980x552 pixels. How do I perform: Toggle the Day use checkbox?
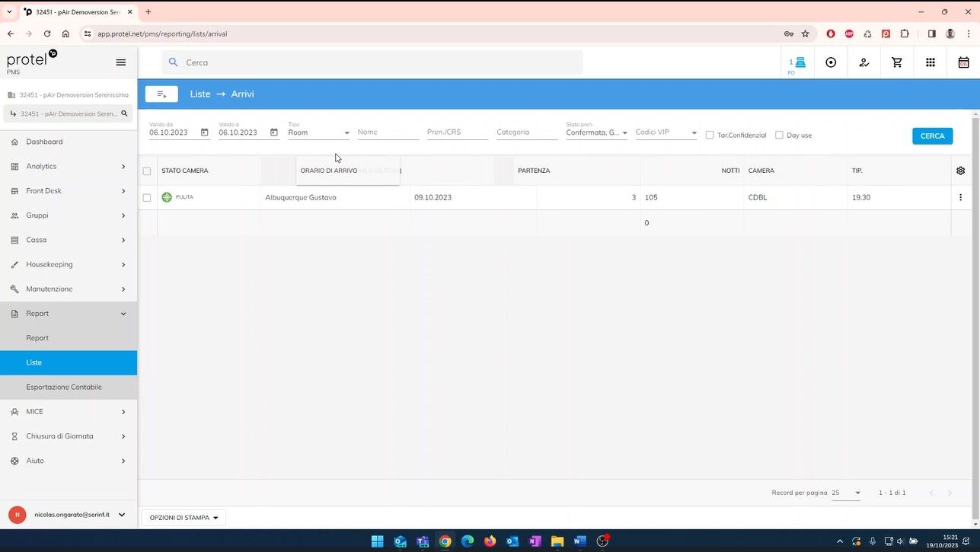coord(779,136)
